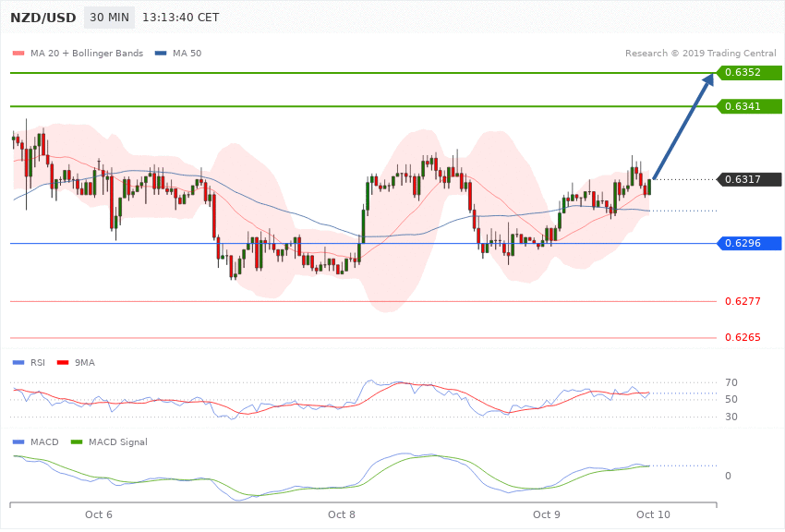Select the 30 MIN timeframe label
The height and width of the screenshot is (532, 785).
(x=109, y=18)
